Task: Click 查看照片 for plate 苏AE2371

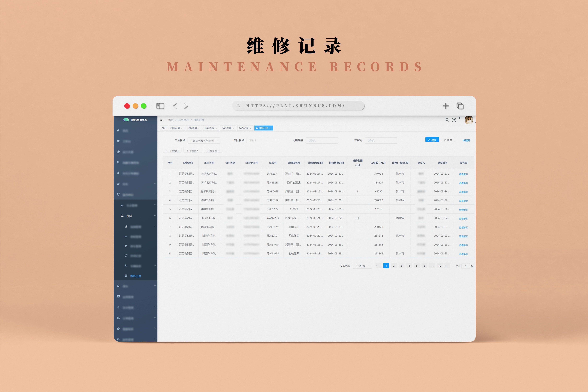Action: 463,174
